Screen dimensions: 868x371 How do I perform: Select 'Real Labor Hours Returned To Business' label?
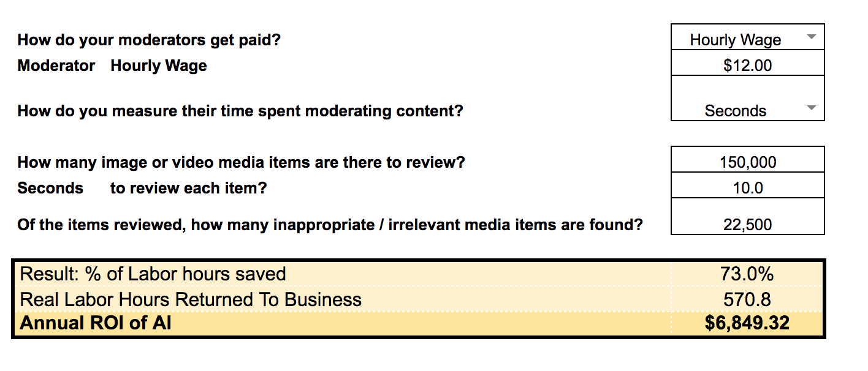[191, 299]
